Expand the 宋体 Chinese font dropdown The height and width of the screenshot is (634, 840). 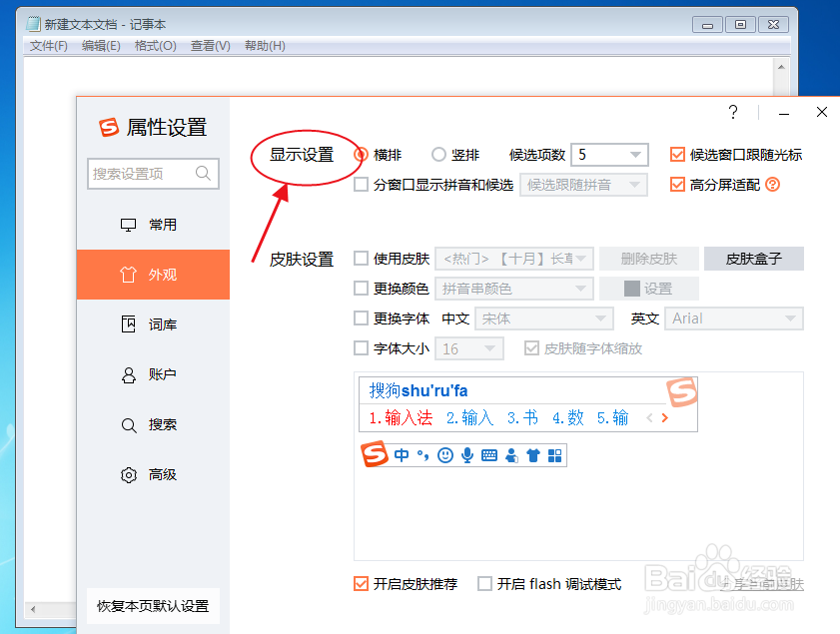[x=544, y=318]
